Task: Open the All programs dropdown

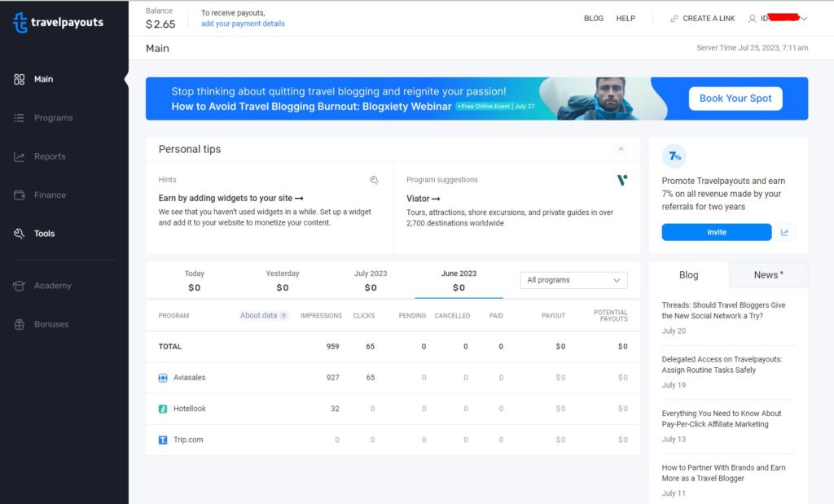Action: click(x=573, y=279)
